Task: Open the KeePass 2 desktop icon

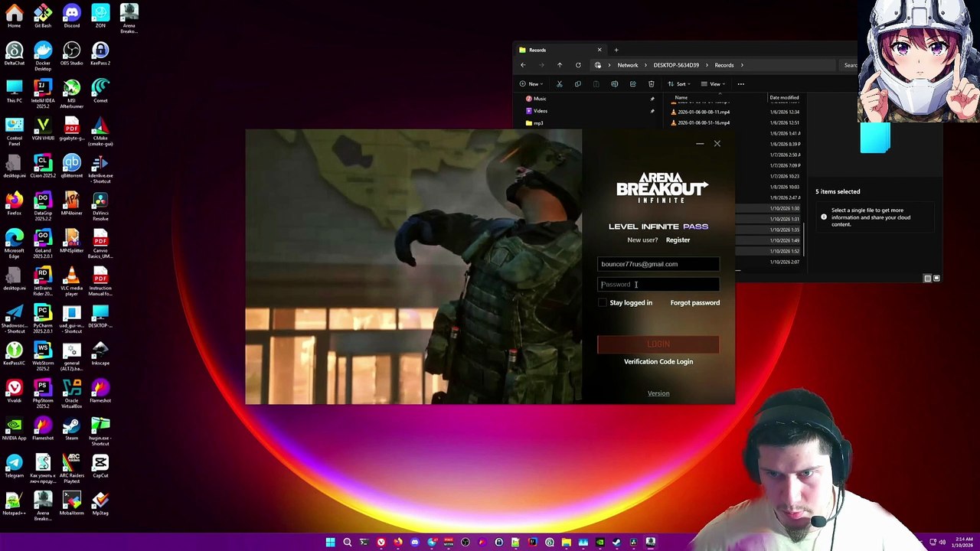Action: 100,54
